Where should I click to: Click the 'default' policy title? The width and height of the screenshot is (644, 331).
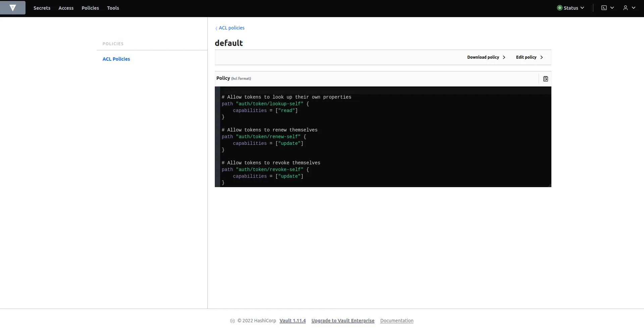(229, 43)
